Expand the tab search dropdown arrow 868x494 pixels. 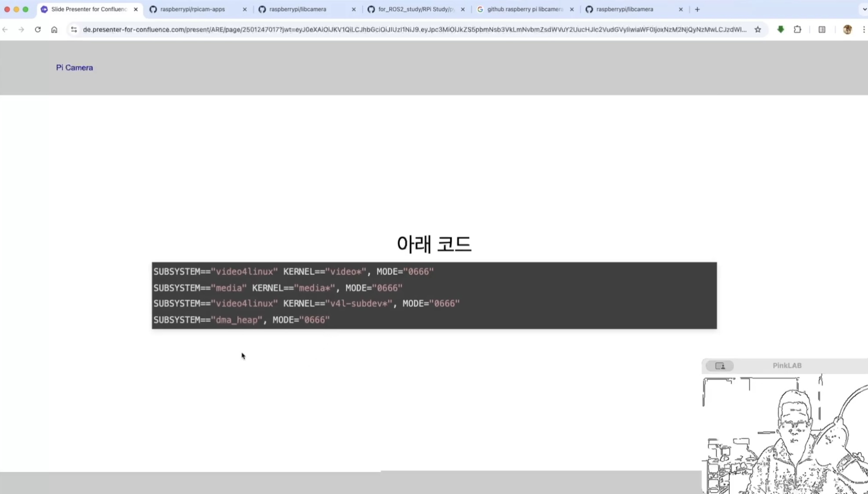[864, 9]
